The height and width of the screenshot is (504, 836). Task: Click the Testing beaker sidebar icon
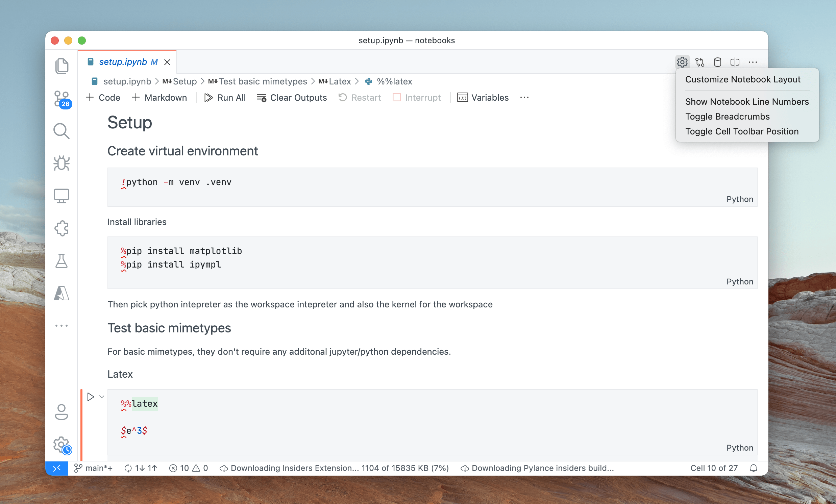coord(62,261)
